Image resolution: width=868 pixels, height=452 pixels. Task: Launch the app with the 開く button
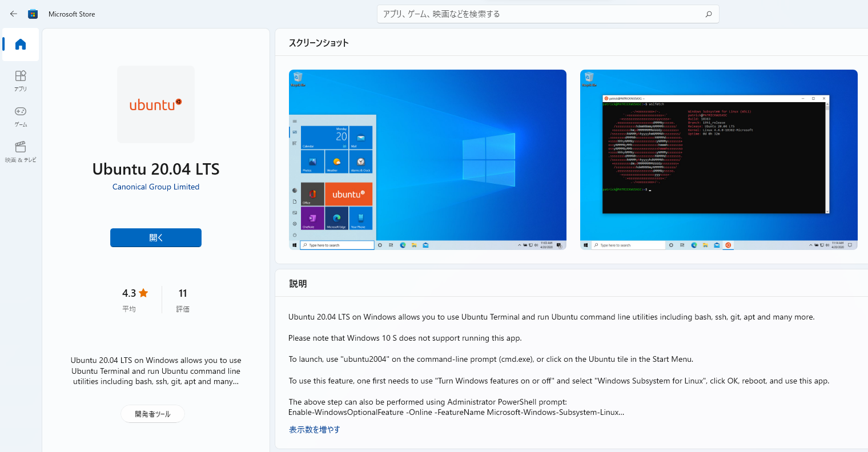[155, 237]
